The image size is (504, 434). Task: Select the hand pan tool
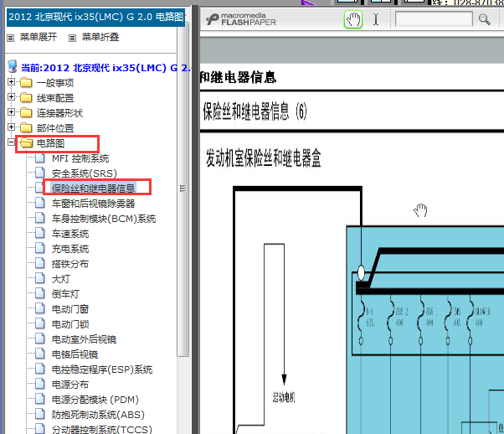[353, 19]
